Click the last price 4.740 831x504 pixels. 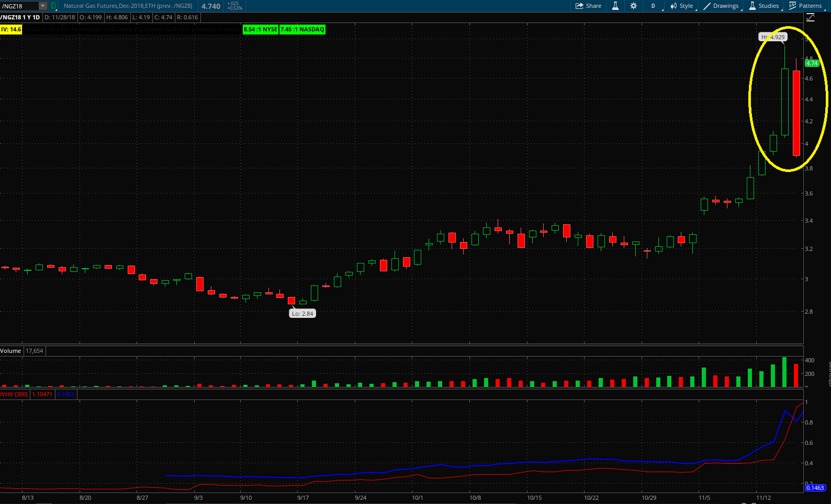tap(211, 6)
